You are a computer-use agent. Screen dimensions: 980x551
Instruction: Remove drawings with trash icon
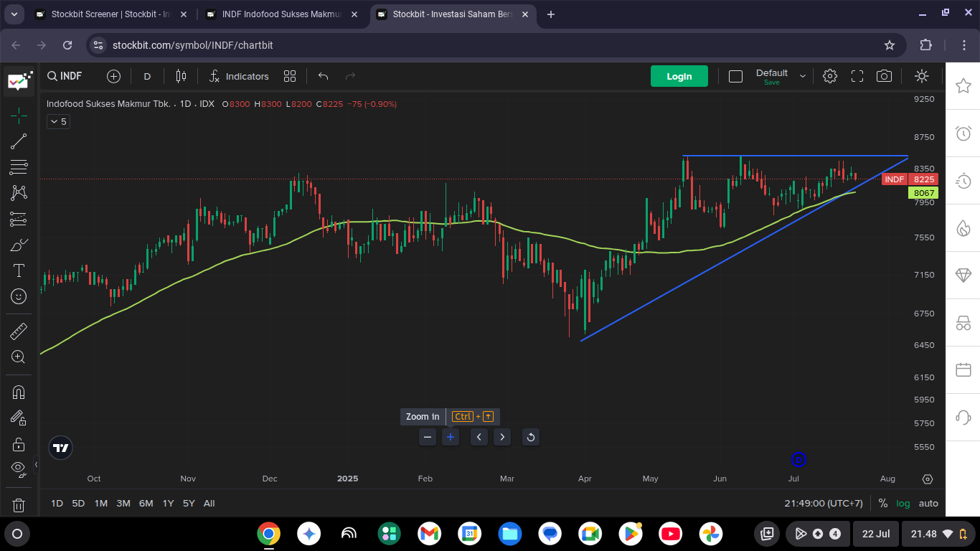pos(19,505)
